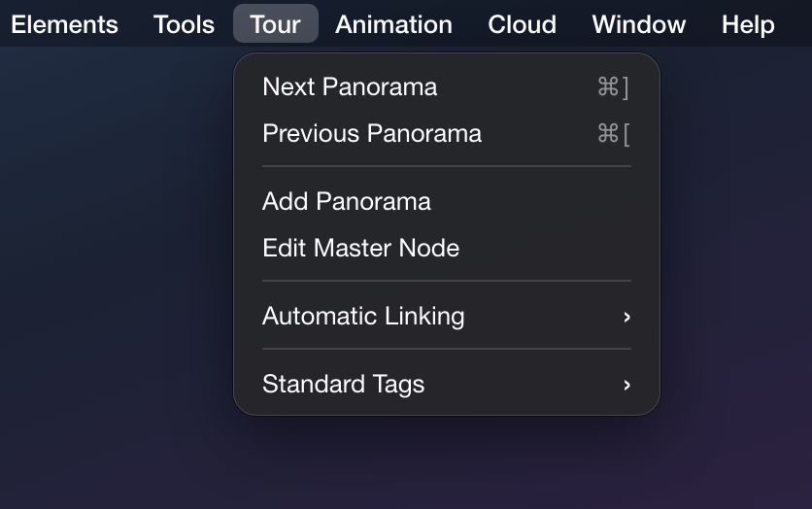Screen dimensions: 812x509
Task: Choose Next Panorama from Tour menu
Action: pos(447,87)
